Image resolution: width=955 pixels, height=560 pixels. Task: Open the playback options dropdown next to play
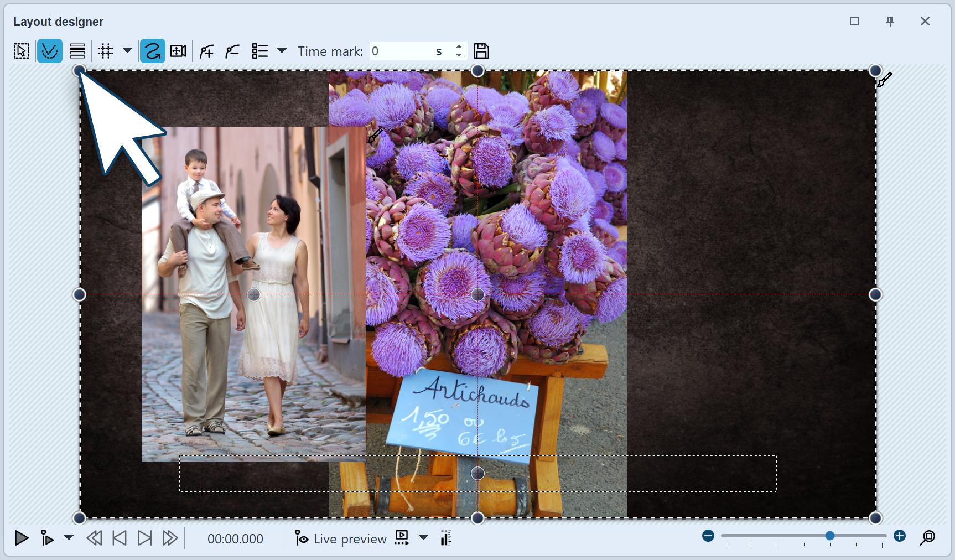(69, 537)
